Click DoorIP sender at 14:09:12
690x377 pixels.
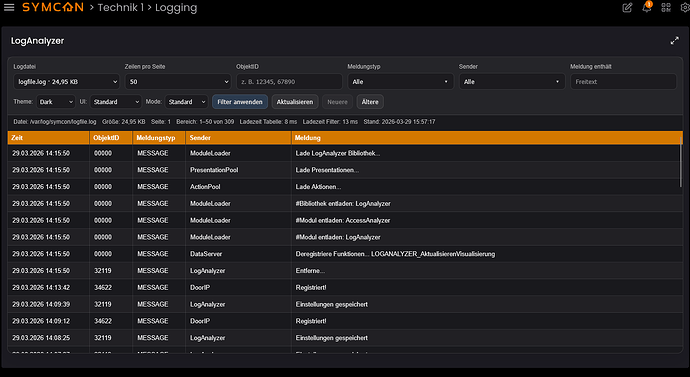(200, 321)
